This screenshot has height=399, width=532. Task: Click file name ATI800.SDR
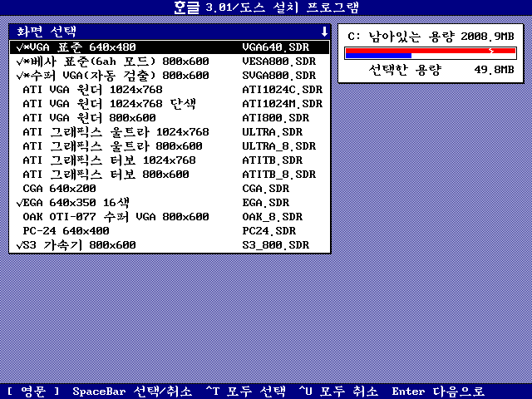tap(275, 118)
